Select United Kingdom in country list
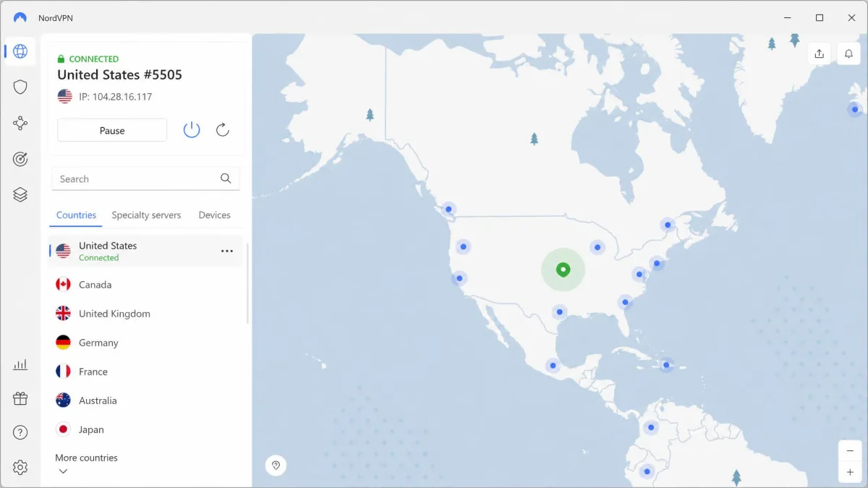The width and height of the screenshot is (868, 488). pos(145,314)
